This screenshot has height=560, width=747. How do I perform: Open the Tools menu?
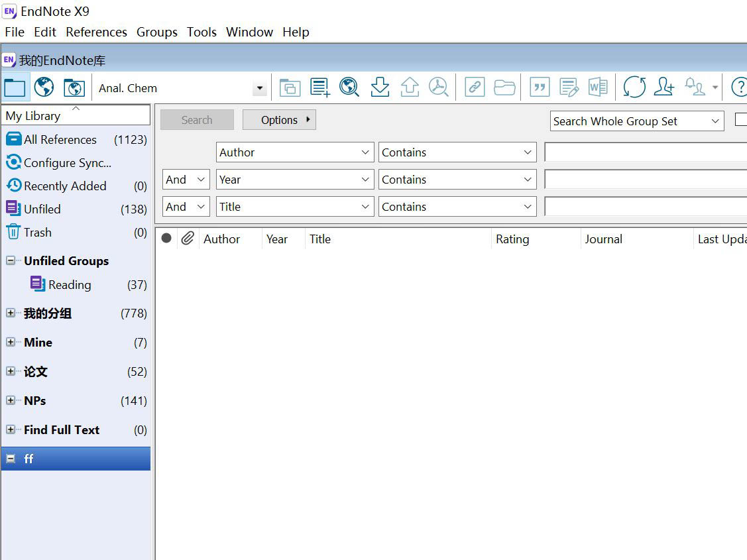(x=201, y=32)
